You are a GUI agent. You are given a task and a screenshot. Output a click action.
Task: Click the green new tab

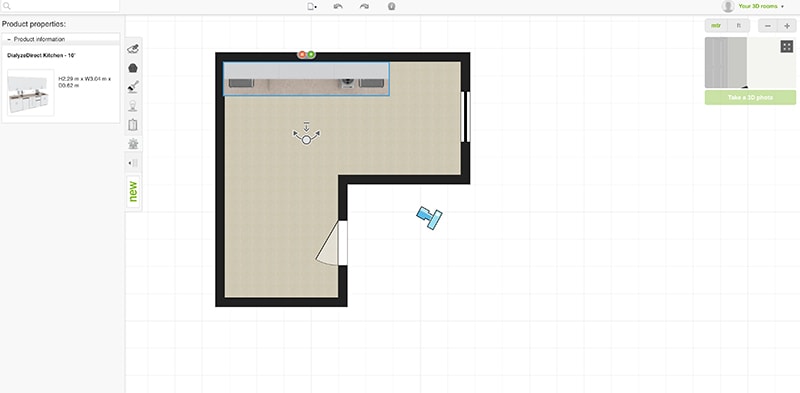[x=133, y=192]
